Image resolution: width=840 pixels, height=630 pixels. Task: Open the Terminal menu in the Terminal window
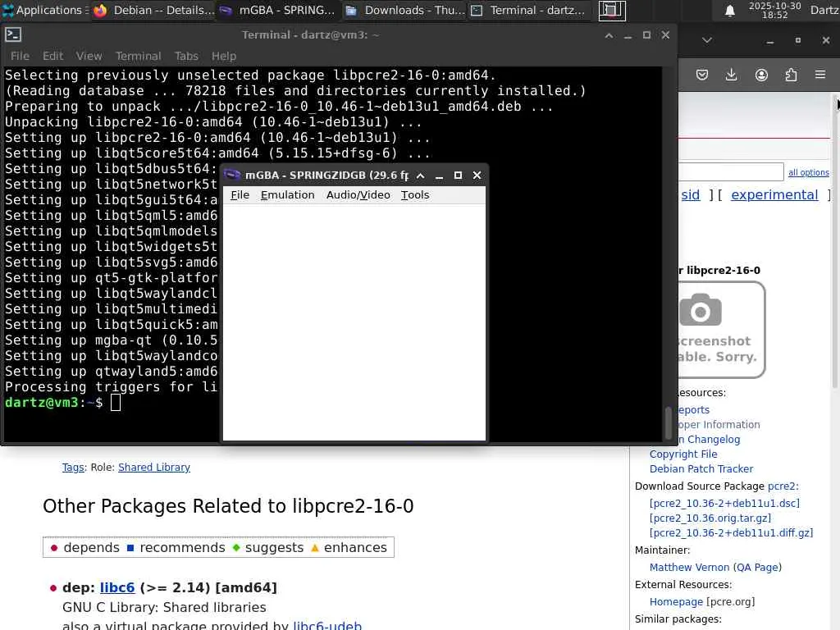pyautogui.click(x=138, y=56)
